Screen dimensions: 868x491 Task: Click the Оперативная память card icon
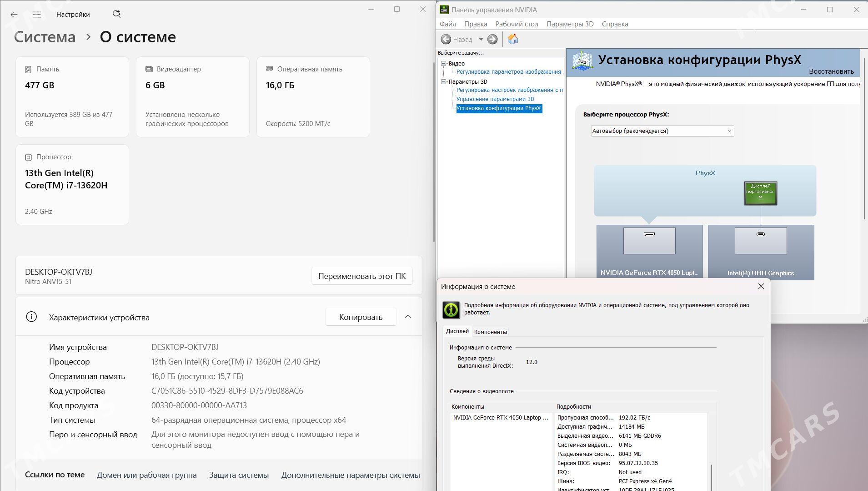[269, 69]
